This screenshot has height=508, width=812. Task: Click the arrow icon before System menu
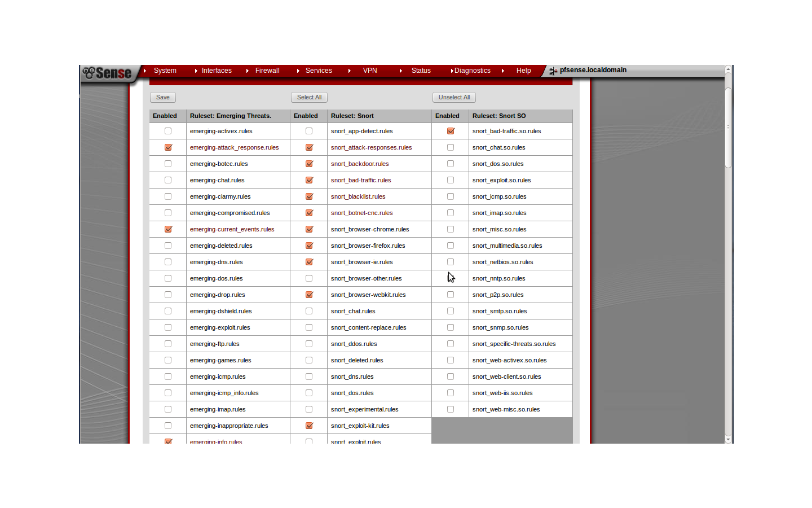coord(145,71)
